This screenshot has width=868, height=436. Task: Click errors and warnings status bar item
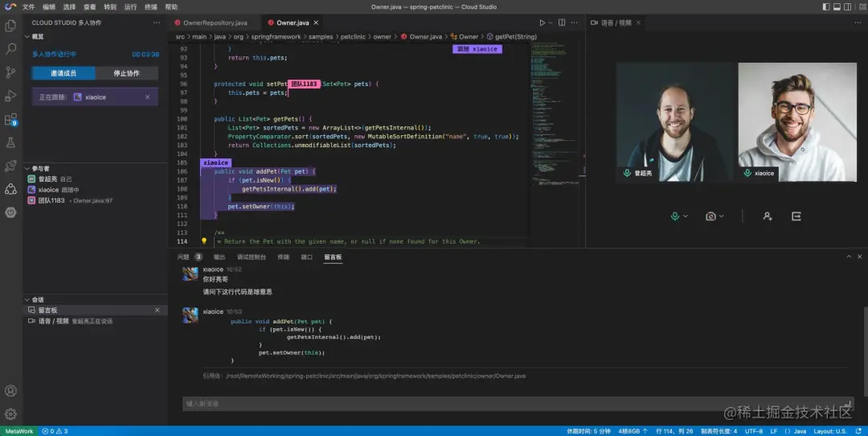(x=55, y=431)
